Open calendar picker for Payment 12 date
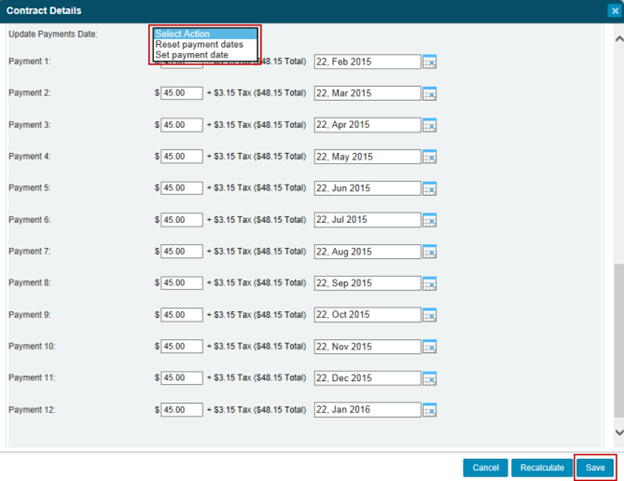 (x=430, y=410)
